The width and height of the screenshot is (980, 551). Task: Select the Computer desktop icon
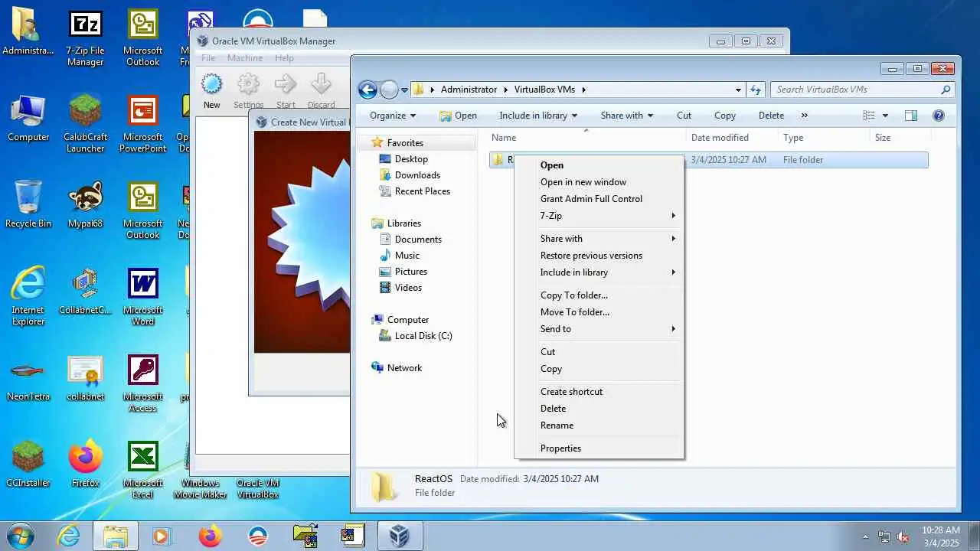point(28,119)
